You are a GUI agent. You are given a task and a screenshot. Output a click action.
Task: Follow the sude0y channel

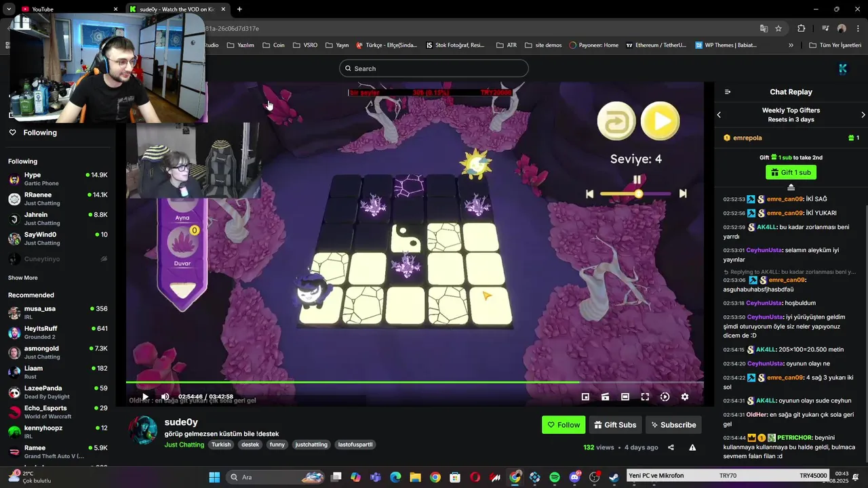tap(564, 425)
